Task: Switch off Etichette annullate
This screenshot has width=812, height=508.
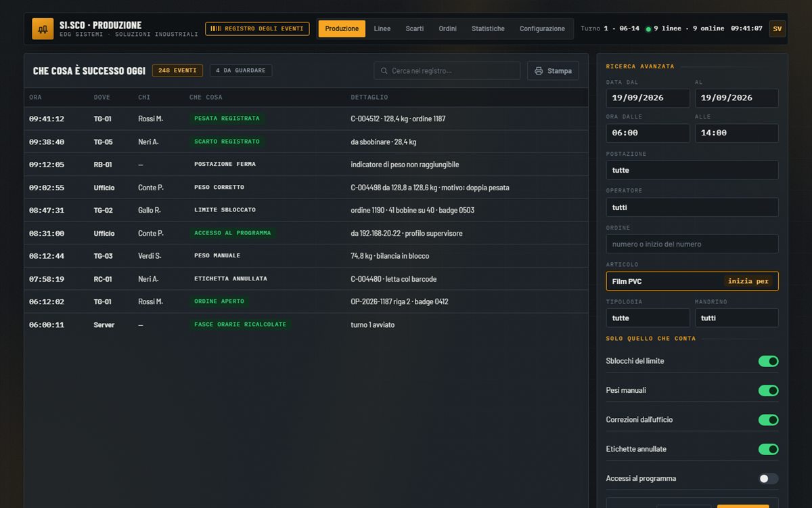Action: (x=768, y=450)
